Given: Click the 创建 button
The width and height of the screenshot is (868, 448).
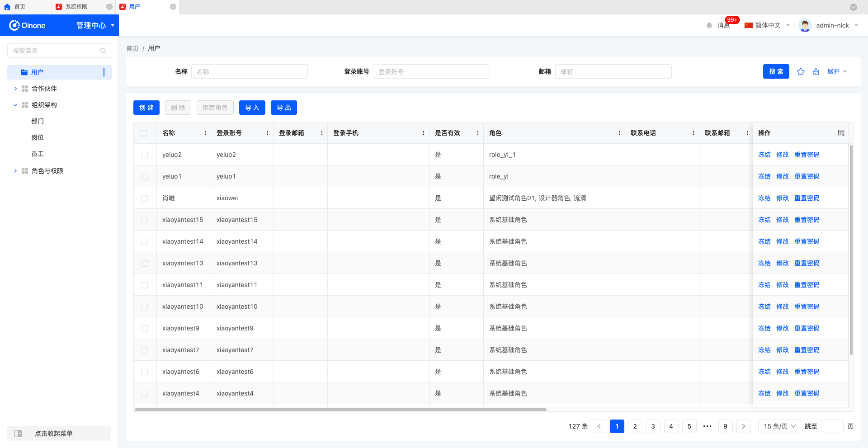Looking at the screenshot, I should 146,108.
